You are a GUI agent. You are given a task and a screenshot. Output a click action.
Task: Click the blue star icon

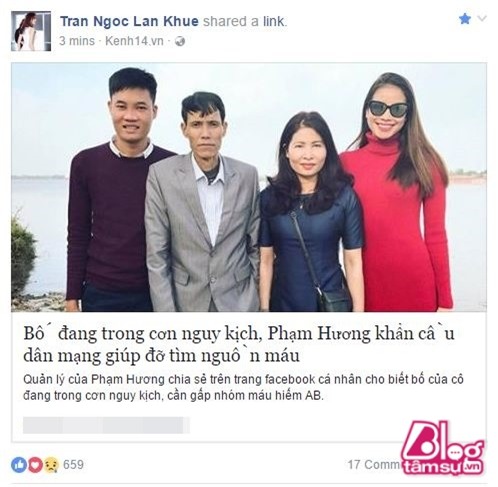pyautogui.click(x=465, y=19)
